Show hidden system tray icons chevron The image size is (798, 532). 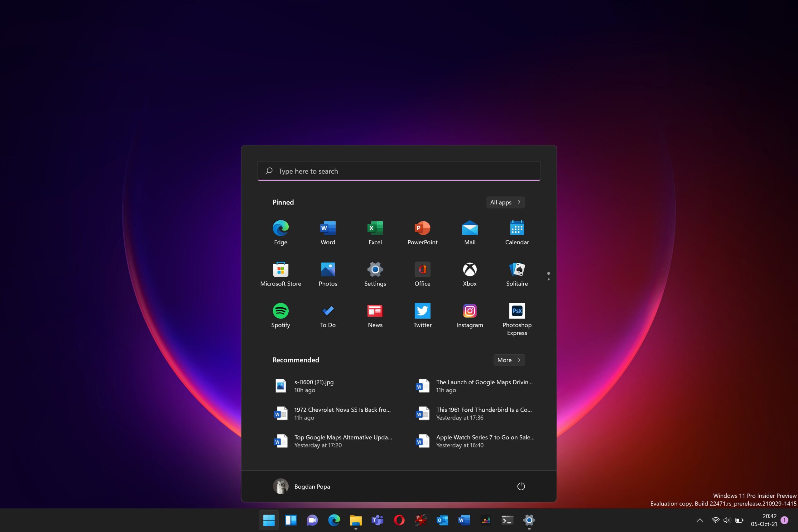click(x=699, y=520)
